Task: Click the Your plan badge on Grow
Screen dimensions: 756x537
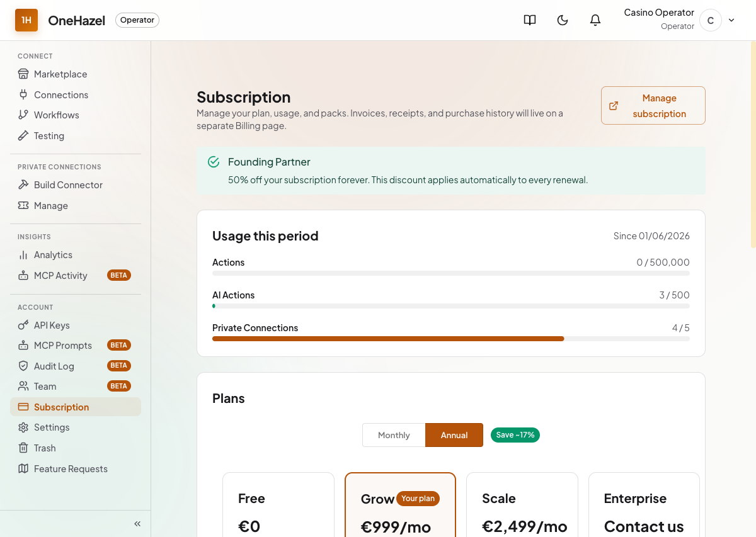Action: click(x=418, y=499)
